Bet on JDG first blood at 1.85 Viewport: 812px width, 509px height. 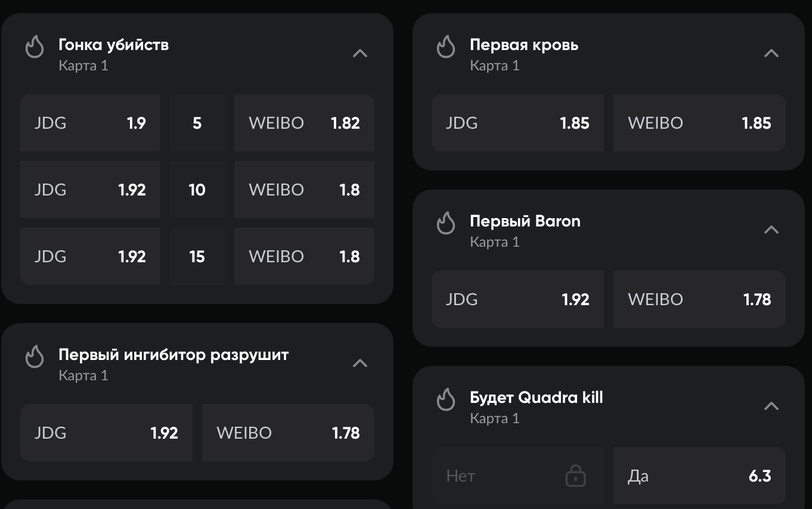(517, 123)
